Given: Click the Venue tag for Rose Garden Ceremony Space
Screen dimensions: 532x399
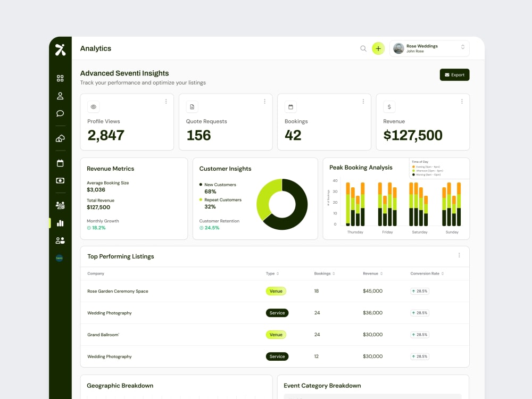Looking at the screenshot, I should pyautogui.click(x=276, y=291).
